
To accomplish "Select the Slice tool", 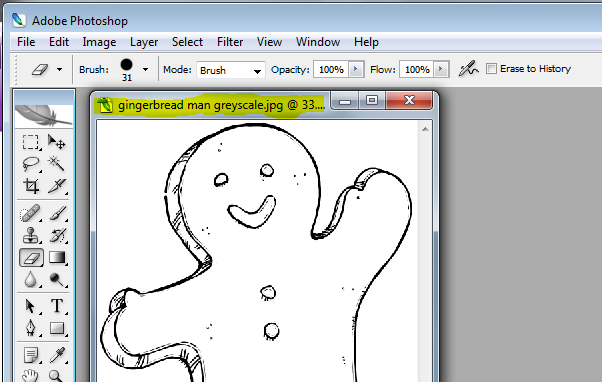I will coord(56,186).
